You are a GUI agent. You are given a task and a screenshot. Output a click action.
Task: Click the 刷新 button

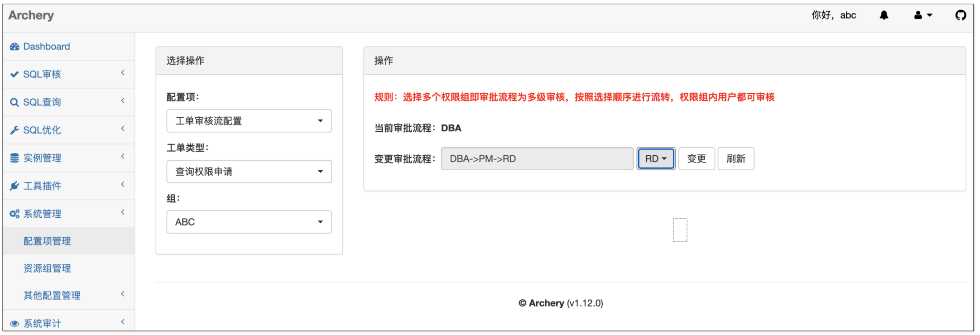tap(735, 159)
